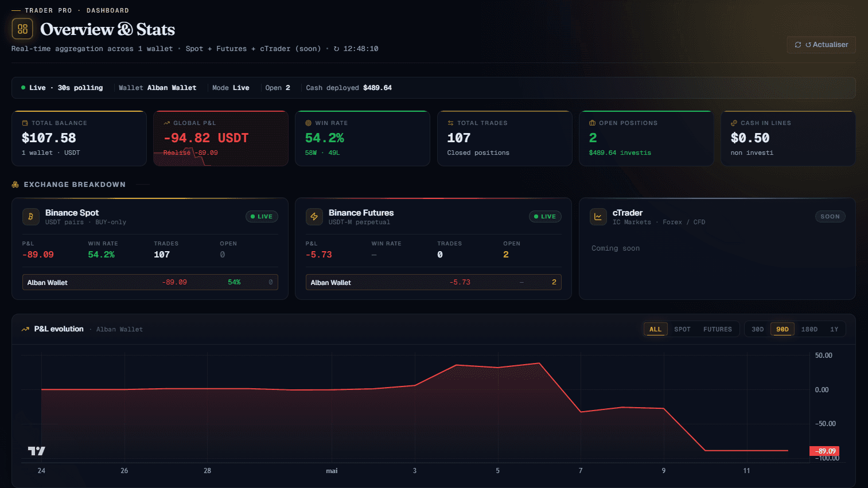This screenshot has height=488, width=868.
Task: Click the SOON badge on cTrader
Action: click(x=830, y=217)
